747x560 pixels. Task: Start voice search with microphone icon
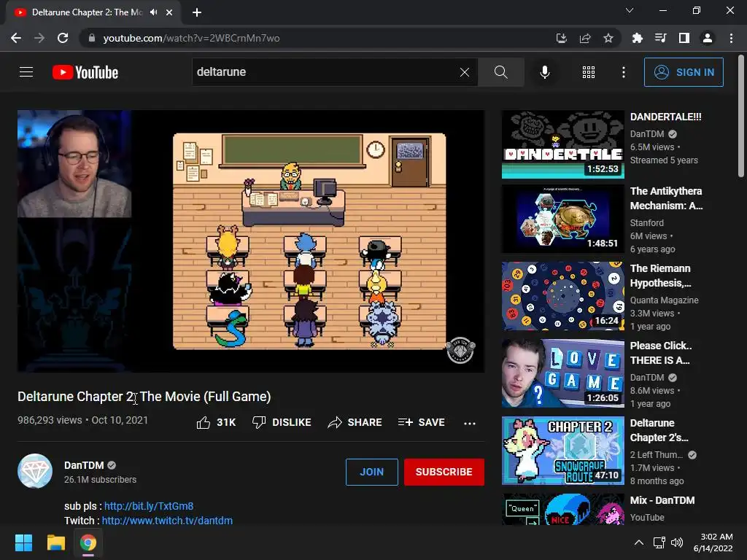[544, 72]
